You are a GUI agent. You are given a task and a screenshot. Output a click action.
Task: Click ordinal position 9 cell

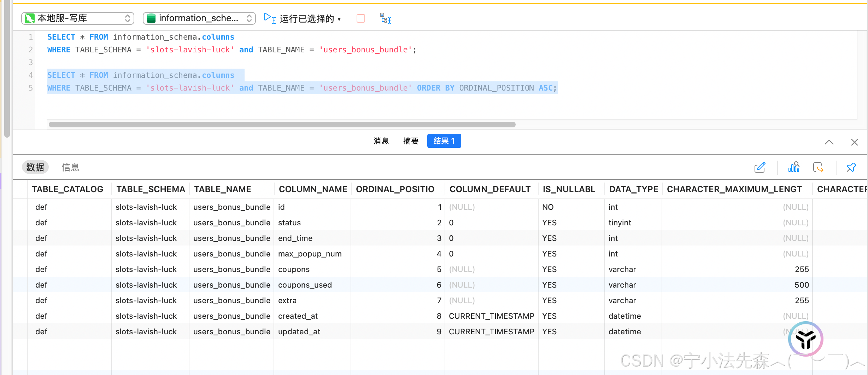[398, 331]
